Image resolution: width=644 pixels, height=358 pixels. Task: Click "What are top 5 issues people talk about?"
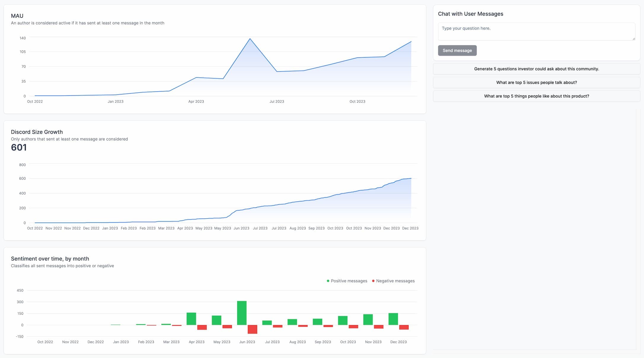tap(536, 82)
